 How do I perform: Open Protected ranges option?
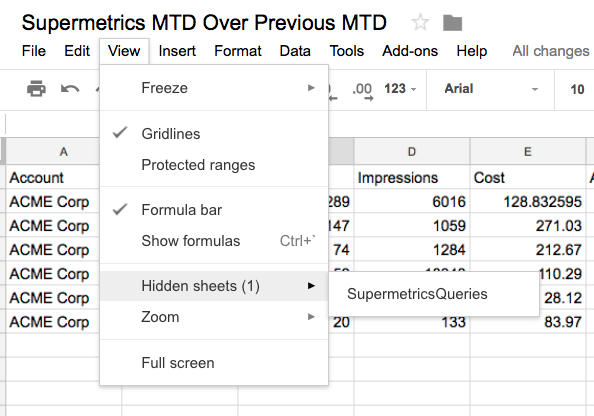(x=214, y=165)
